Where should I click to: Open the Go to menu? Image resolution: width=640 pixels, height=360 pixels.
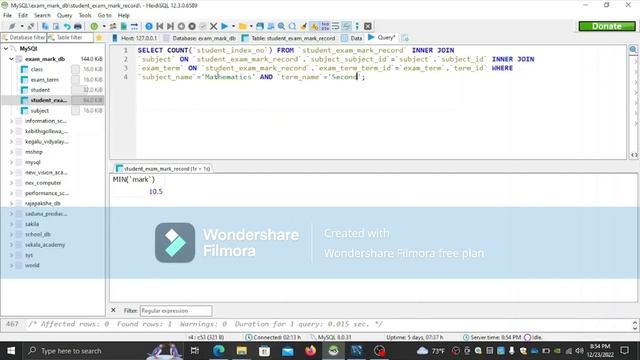click(104, 15)
